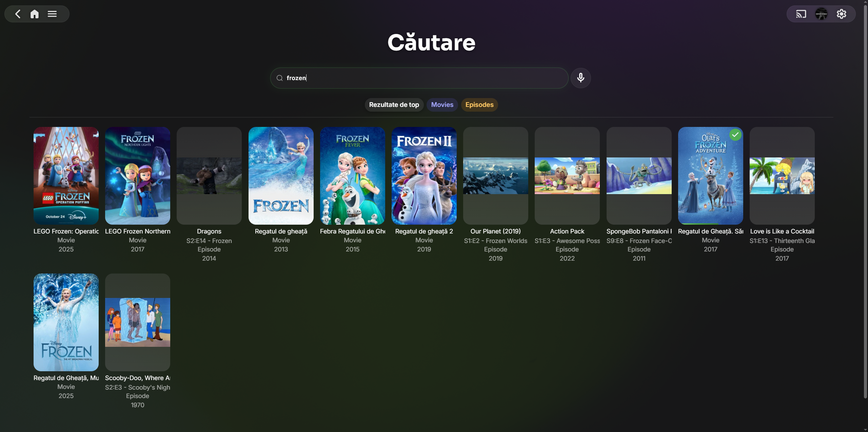Open the Olaf's Frozen Adventure poster
The image size is (868, 432).
tap(711, 176)
